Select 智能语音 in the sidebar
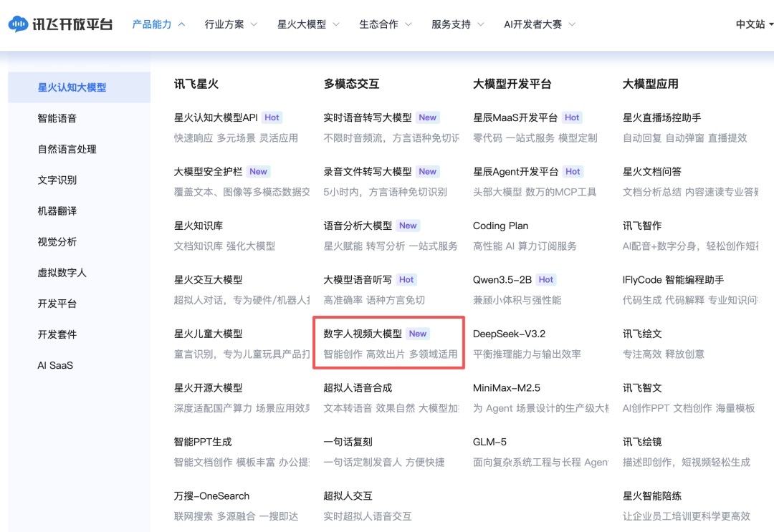 point(57,118)
